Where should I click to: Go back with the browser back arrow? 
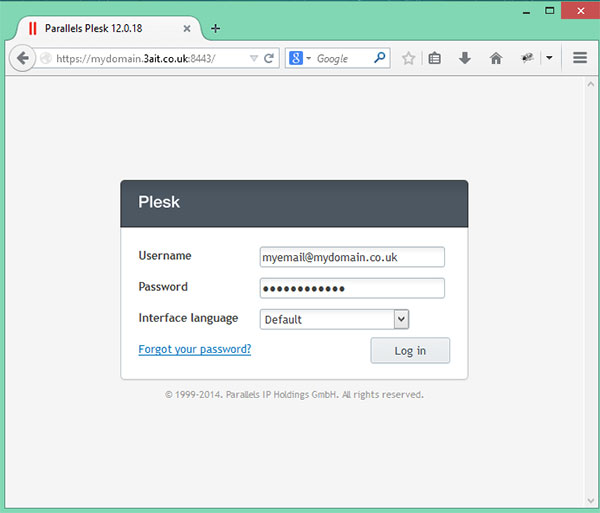coord(23,59)
